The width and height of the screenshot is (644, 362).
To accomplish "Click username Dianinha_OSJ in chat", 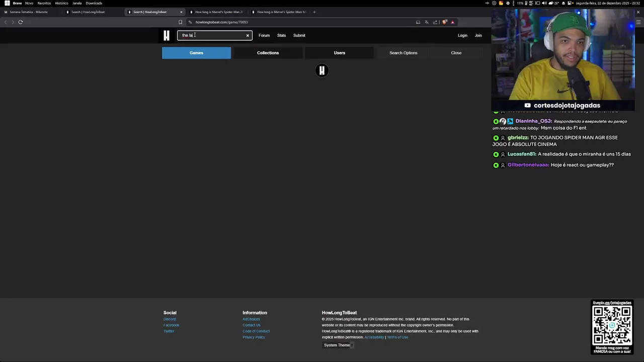I will [534, 121].
